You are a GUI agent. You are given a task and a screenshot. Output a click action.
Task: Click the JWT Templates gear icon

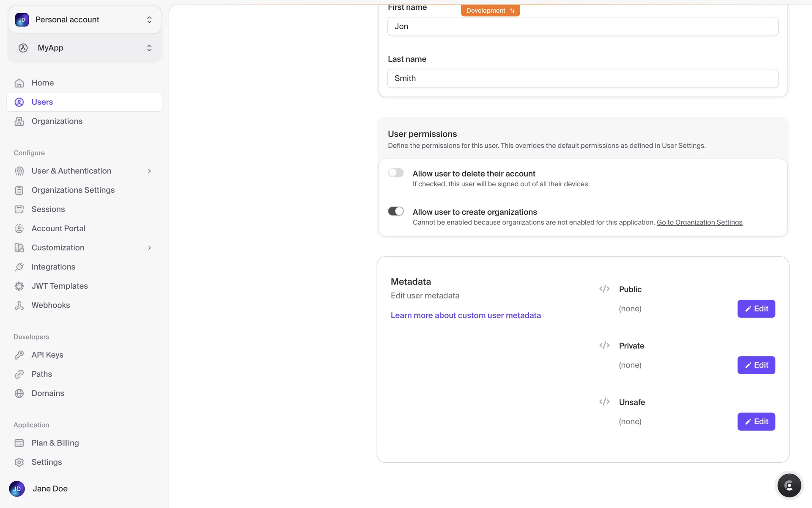(19, 286)
